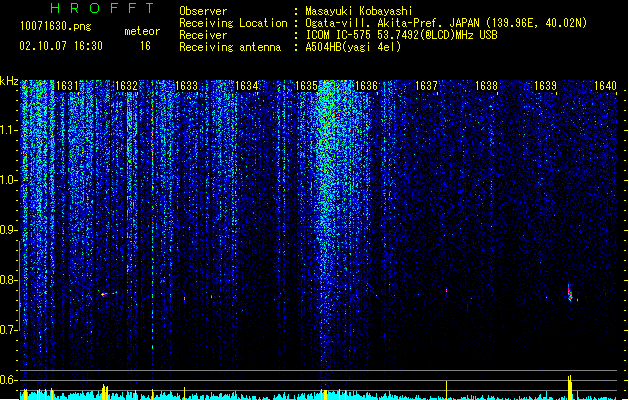Click the 1639 time marker

546,86
